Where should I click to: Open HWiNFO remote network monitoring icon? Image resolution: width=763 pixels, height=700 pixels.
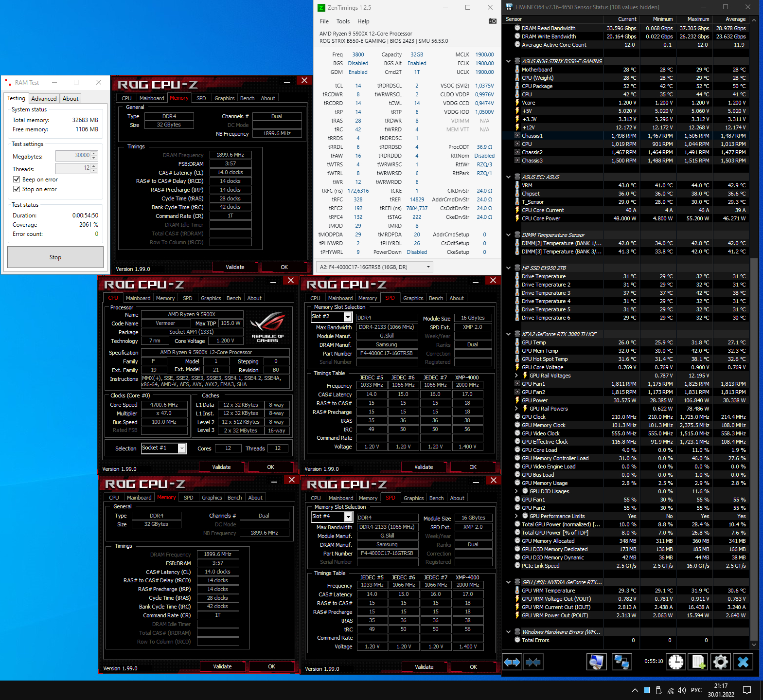coord(622,662)
